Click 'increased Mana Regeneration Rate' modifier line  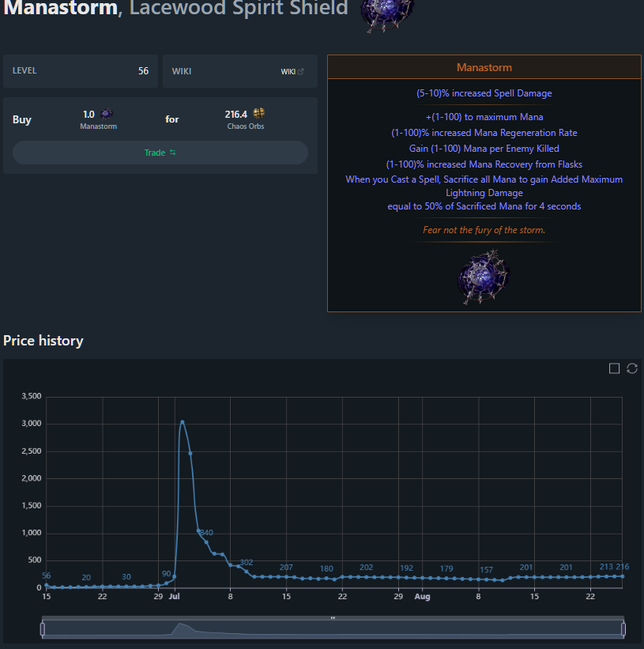click(484, 133)
